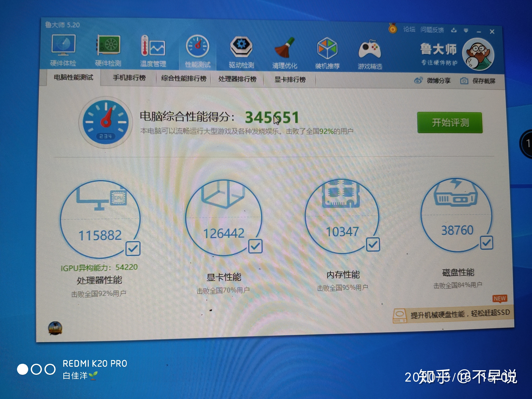Click the graphics cube icon in 显卡 circle

(x=223, y=195)
